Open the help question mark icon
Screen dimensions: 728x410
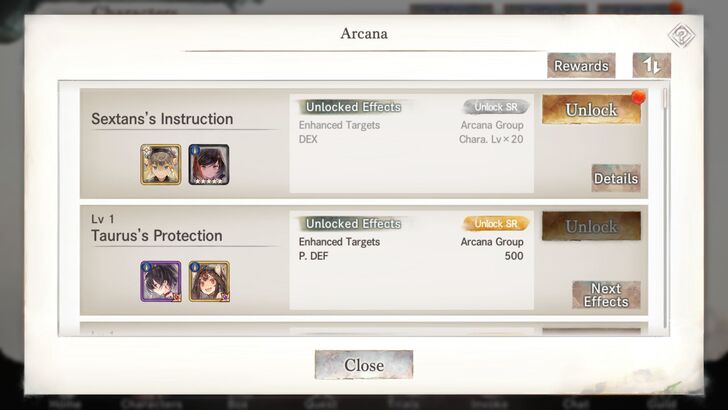point(681,35)
